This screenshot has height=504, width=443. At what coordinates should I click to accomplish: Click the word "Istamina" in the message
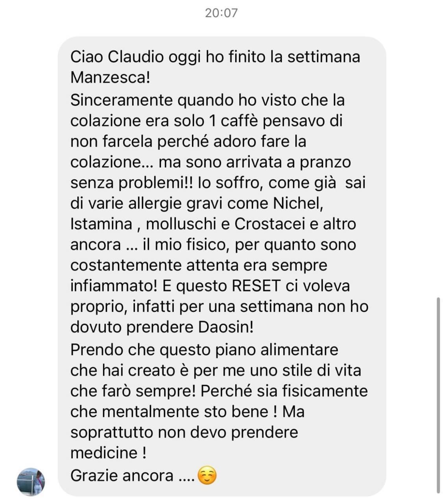point(101,224)
